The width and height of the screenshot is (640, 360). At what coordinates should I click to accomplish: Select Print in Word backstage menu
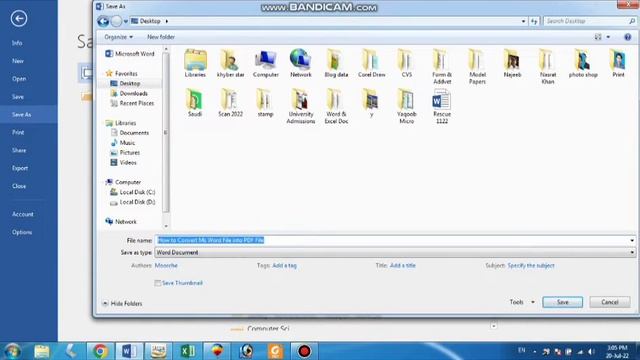pos(18,132)
